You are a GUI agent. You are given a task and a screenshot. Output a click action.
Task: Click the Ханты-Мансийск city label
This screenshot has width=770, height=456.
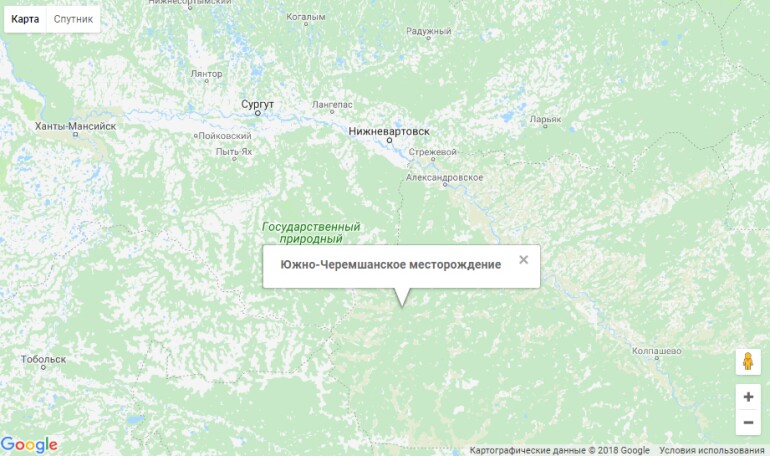click(x=76, y=126)
